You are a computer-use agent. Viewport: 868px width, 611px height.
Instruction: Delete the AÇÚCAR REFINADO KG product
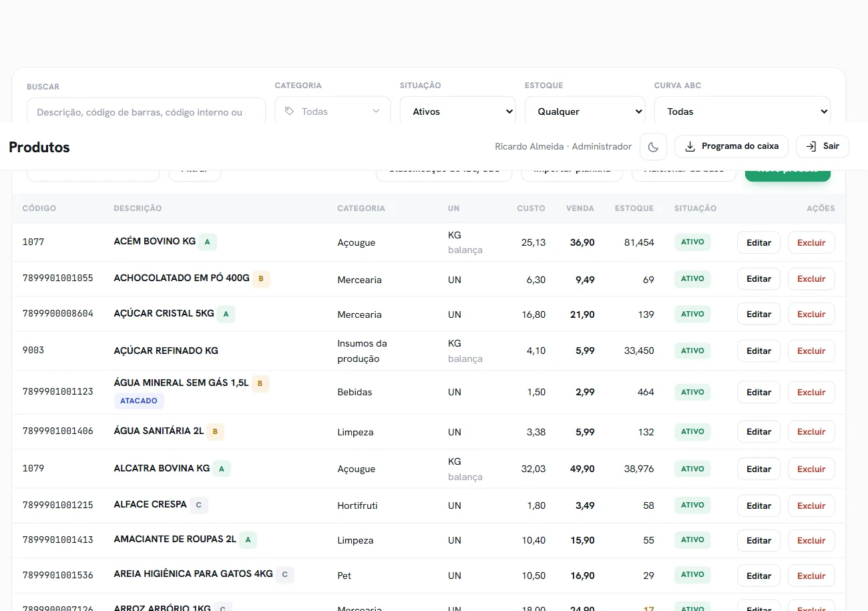pyautogui.click(x=811, y=351)
